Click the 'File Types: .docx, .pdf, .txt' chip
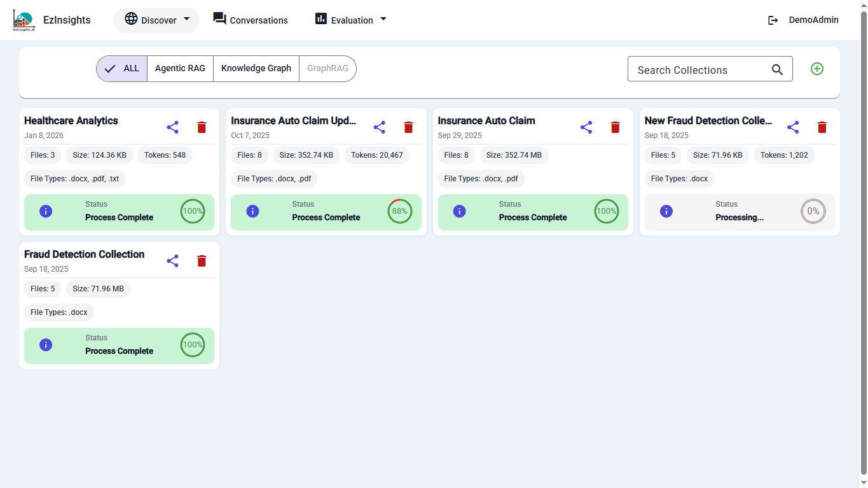The width and height of the screenshot is (868, 488). [x=75, y=179]
